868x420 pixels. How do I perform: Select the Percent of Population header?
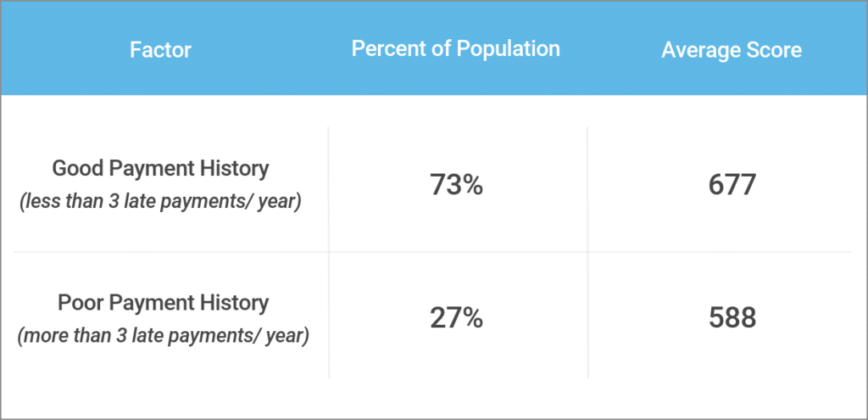pos(455,49)
